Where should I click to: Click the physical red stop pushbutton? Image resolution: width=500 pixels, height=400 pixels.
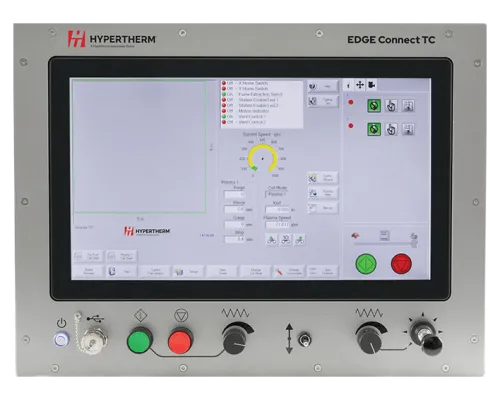(x=181, y=341)
